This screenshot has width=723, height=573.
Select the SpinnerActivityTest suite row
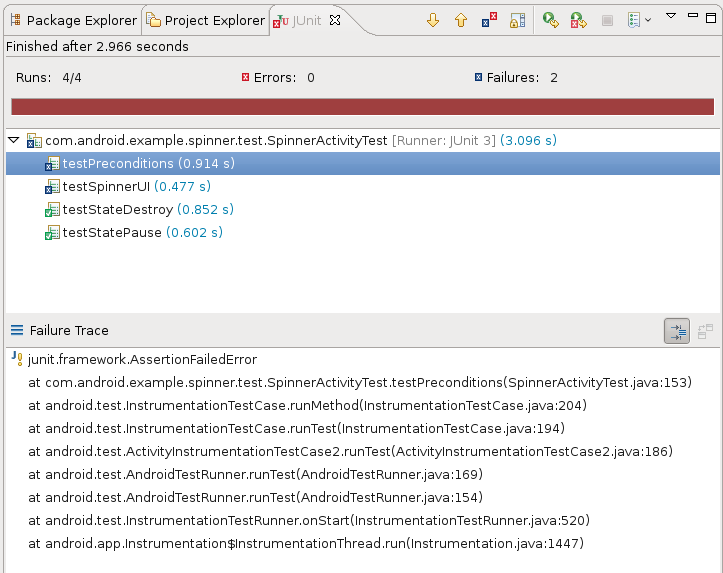[x=362, y=140]
